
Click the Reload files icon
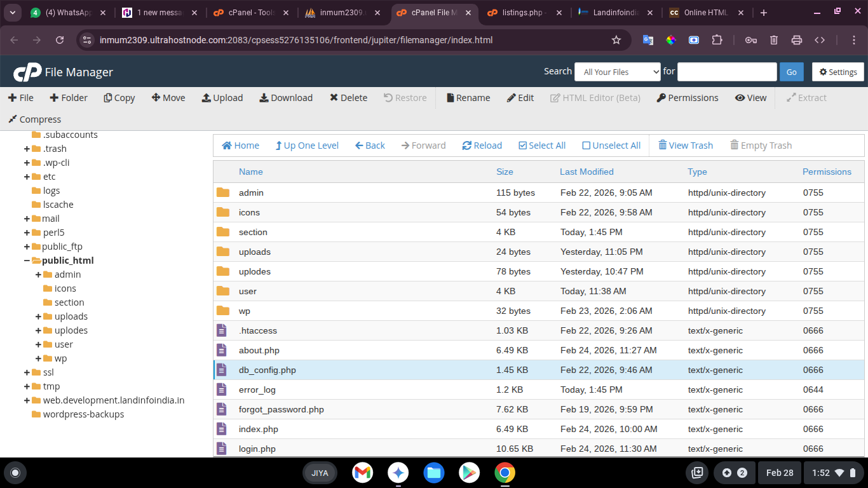[467, 146]
